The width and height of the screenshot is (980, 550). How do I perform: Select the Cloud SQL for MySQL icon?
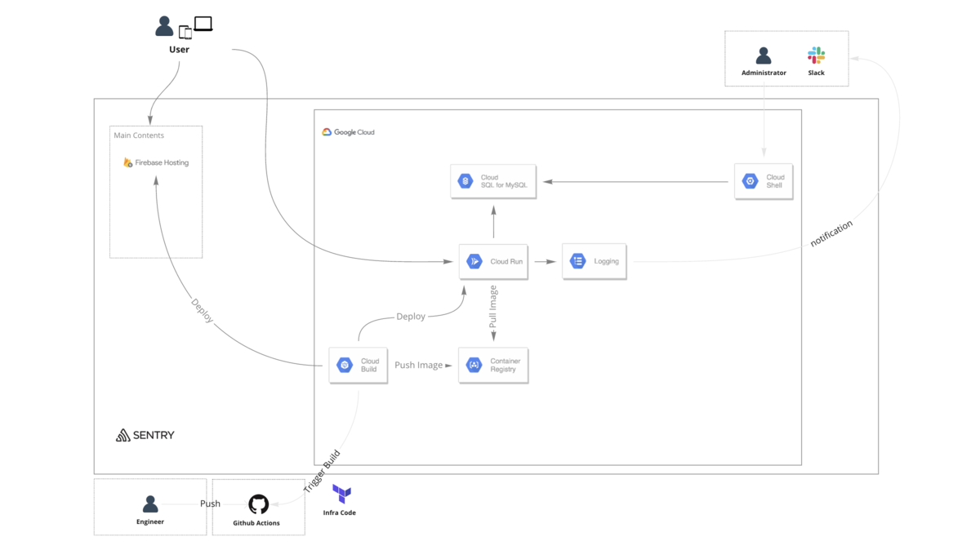465,181
